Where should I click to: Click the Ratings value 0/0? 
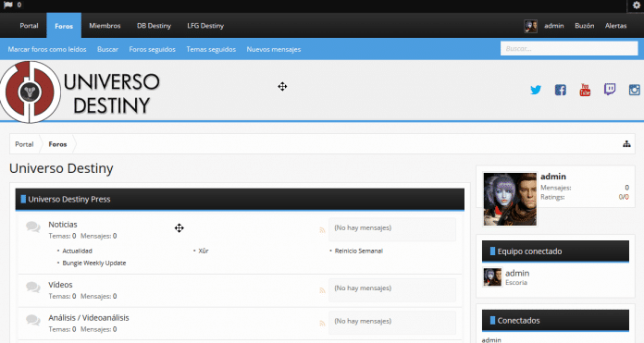(x=624, y=197)
